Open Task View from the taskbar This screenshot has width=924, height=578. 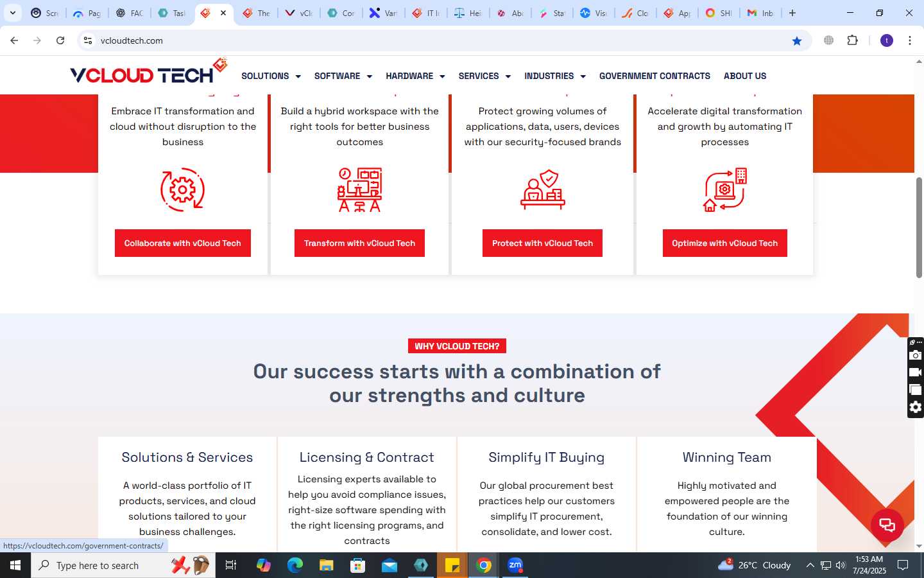pos(231,565)
